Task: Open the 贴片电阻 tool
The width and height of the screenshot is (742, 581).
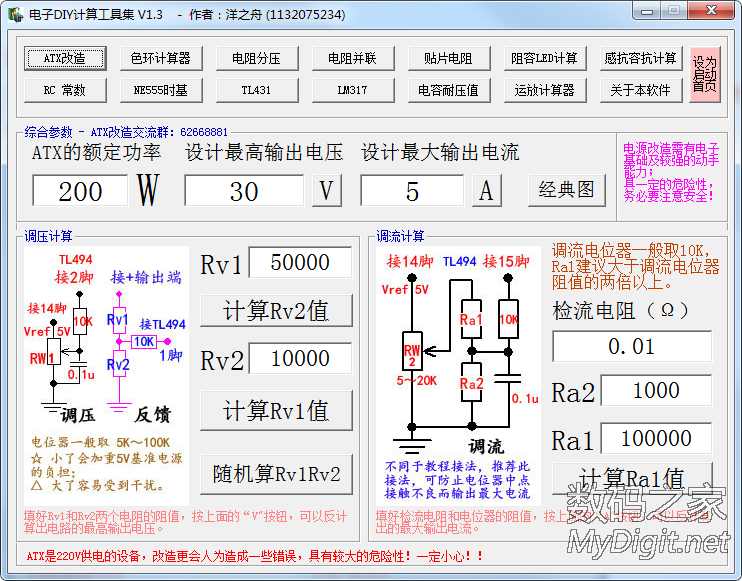Action: click(x=449, y=58)
